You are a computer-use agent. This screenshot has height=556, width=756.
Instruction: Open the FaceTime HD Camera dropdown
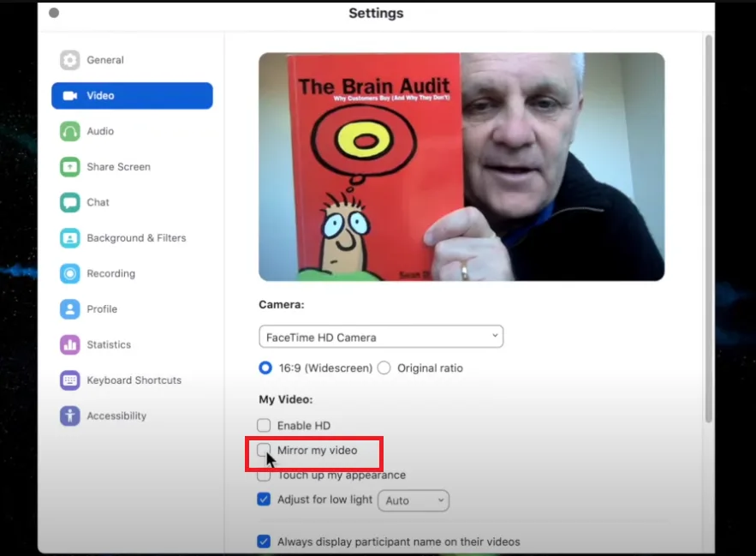click(381, 337)
